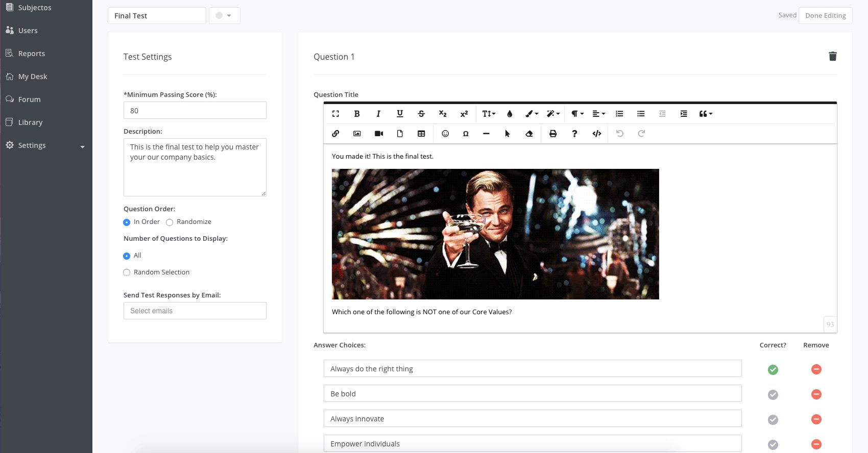Switch to code view in the editor
This screenshot has height=453, width=868.
(596, 134)
